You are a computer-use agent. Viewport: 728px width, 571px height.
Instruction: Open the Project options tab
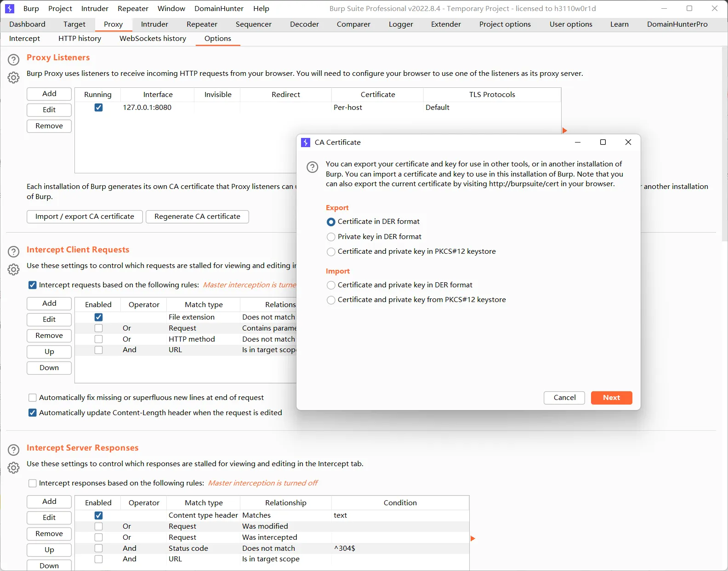coord(505,24)
